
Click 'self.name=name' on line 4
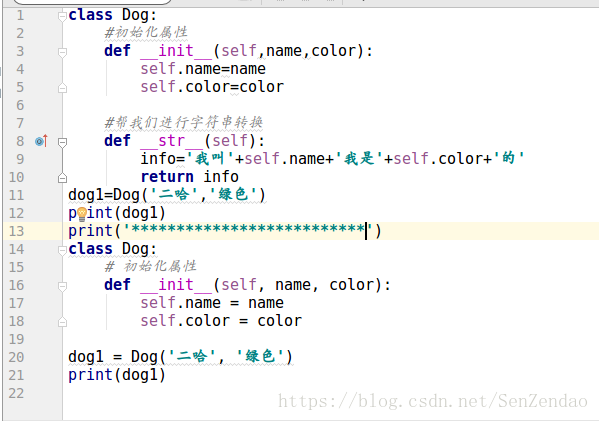(203, 69)
